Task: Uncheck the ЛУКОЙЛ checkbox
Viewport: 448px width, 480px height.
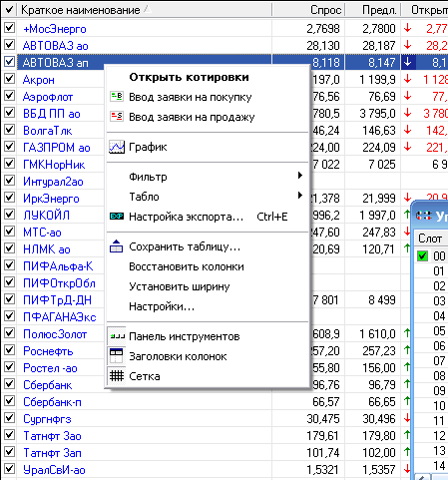Action: point(9,215)
